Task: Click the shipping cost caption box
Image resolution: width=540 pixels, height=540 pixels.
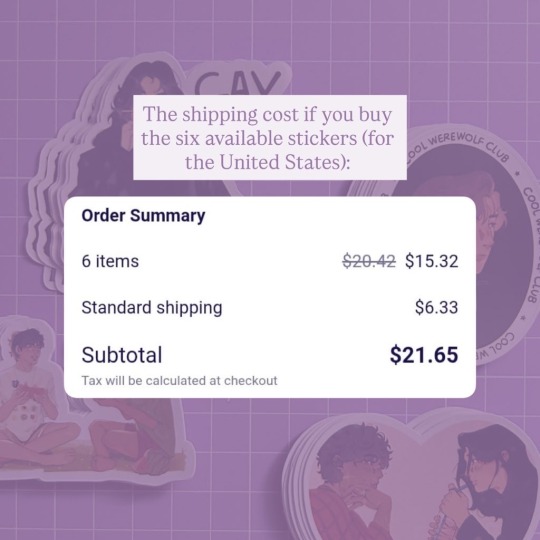Action: tap(270, 137)
